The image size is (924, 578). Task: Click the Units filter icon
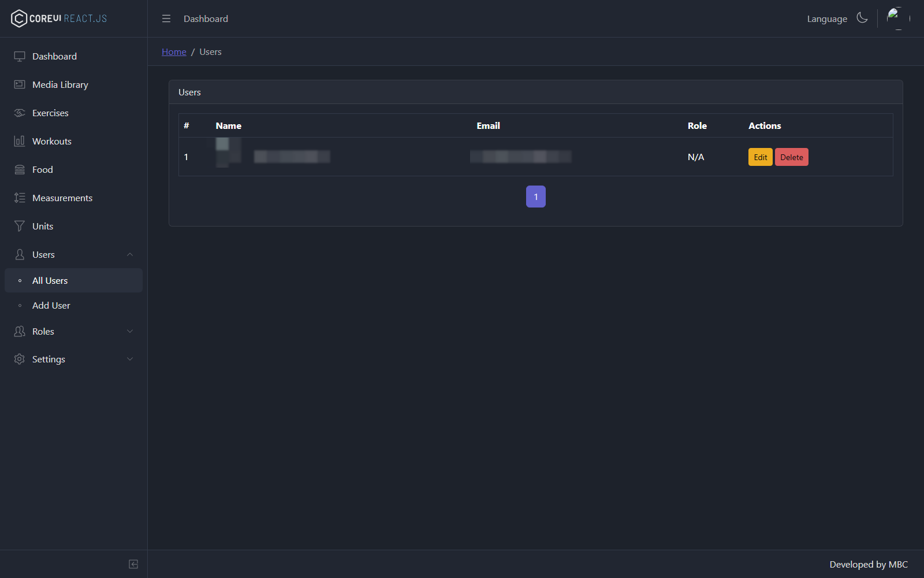tap(20, 226)
